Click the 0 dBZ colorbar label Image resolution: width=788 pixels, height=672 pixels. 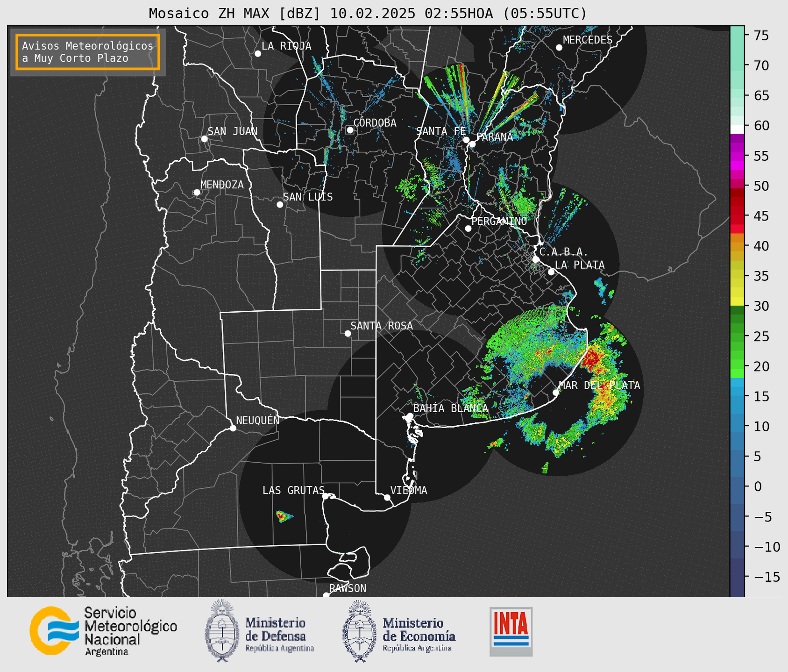(758, 486)
